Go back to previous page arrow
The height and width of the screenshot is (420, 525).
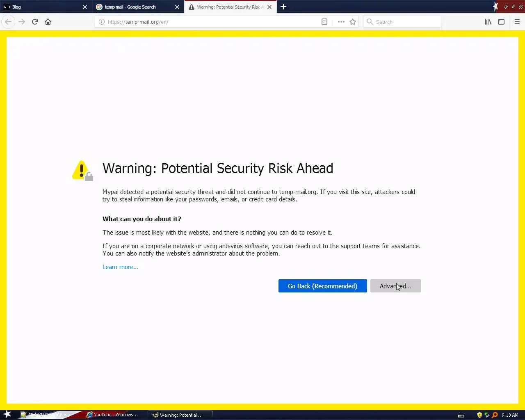click(8, 22)
